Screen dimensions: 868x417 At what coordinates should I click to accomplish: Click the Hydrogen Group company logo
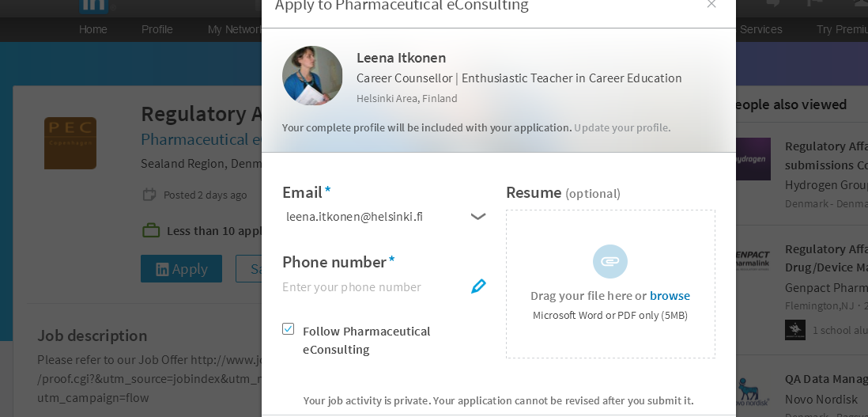pyautogui.click(x=753, y=159)
